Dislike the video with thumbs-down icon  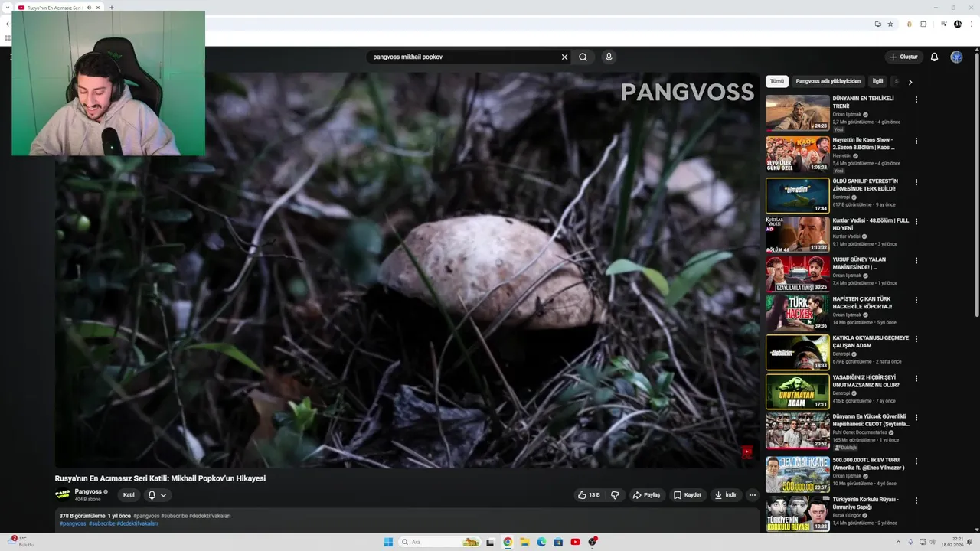(x=615, y=495)
